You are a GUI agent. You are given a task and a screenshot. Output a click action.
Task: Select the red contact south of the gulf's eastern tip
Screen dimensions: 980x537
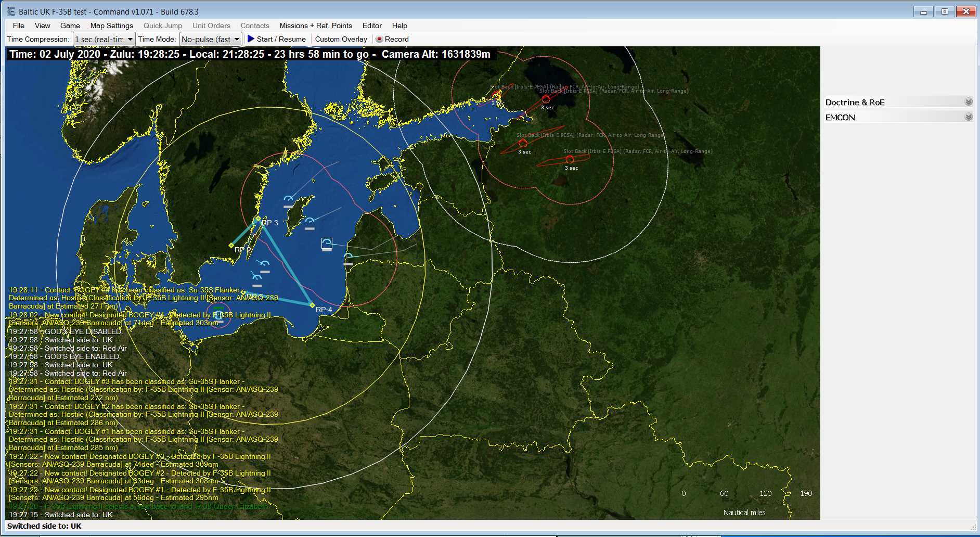pos(523,143)
